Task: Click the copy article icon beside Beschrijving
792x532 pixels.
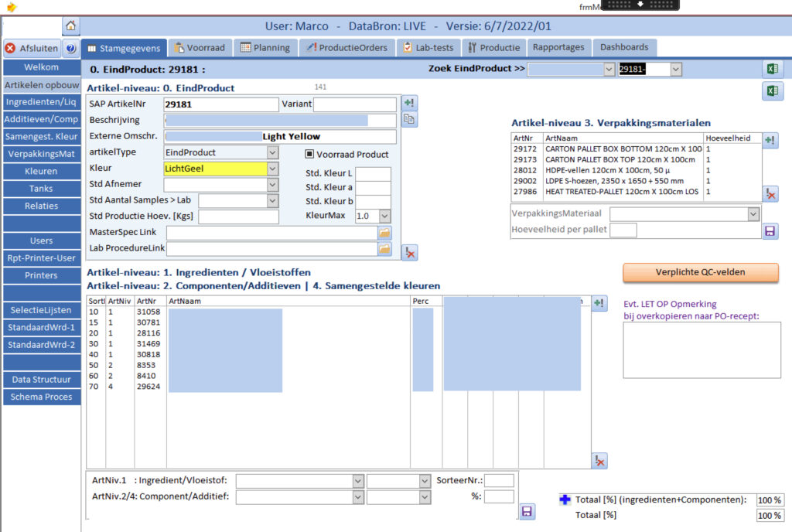Action: [410, 119]
